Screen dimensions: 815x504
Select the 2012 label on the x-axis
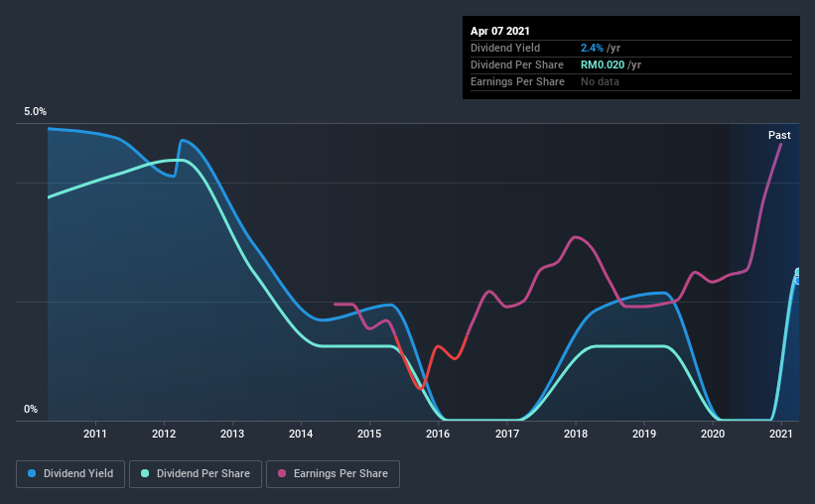(164, 434)
